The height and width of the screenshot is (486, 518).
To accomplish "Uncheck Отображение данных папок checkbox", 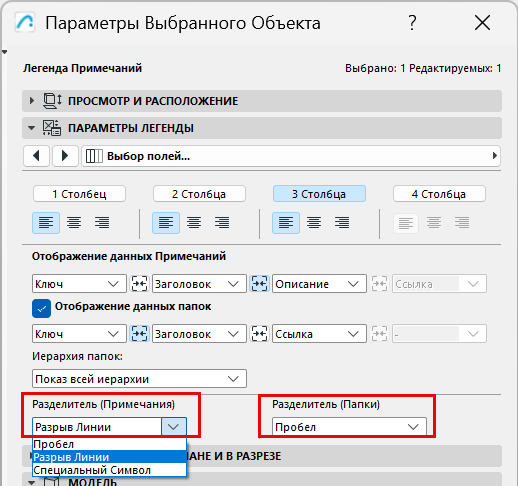I will [41, 308].
